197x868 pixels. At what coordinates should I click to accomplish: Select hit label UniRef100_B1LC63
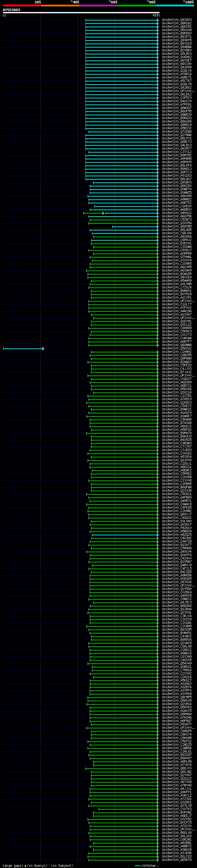(x=177, y=856)
